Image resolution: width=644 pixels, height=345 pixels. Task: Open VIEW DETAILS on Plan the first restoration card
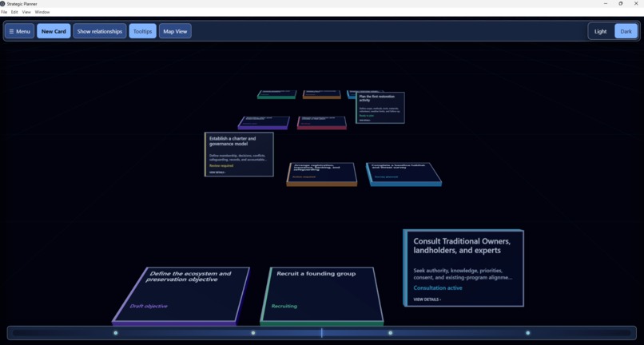click(x=364, y=121)
